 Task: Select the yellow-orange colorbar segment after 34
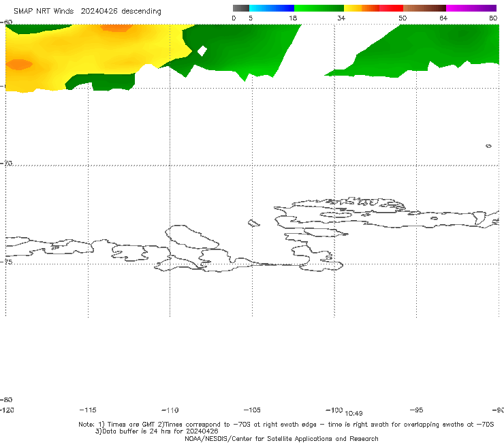click(x=362, y=8)
